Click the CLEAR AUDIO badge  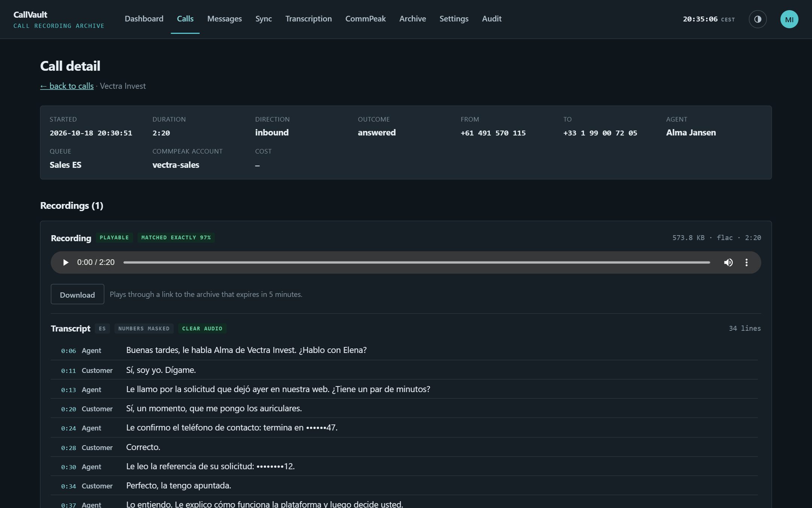pos(202,329)
